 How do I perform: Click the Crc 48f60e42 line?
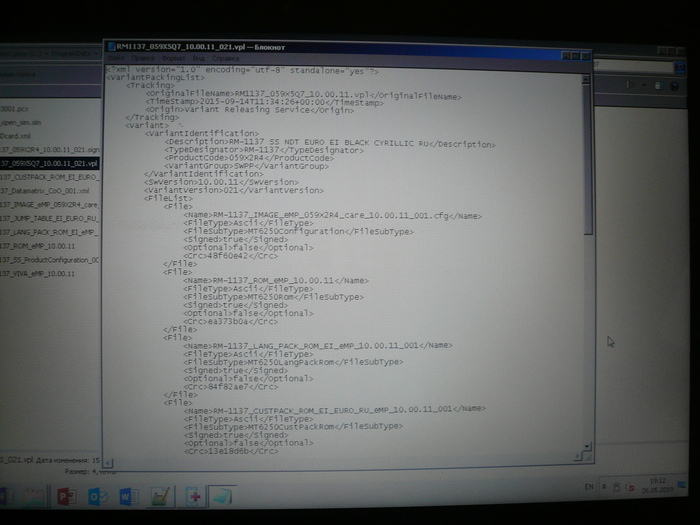tap(231, 256)
